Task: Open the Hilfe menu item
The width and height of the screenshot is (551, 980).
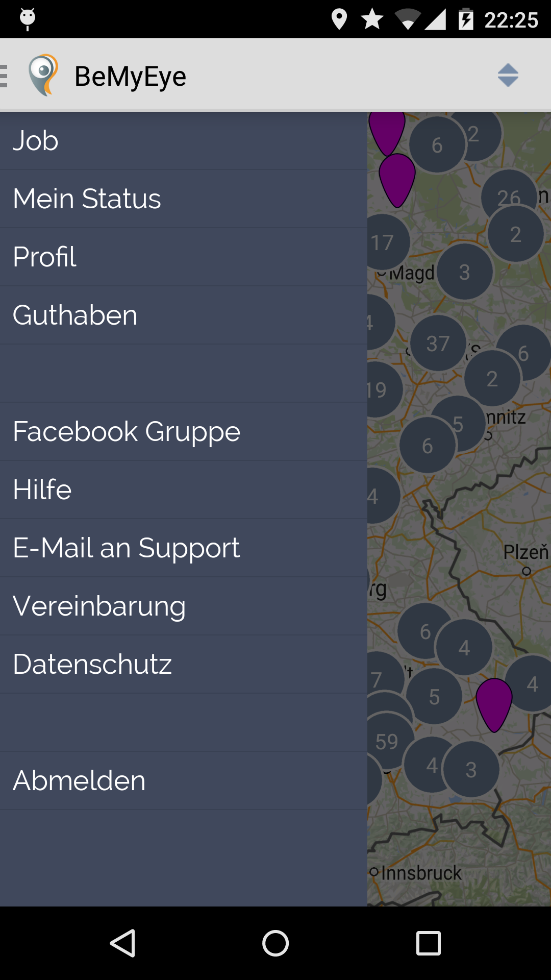Action: (184, 490)
